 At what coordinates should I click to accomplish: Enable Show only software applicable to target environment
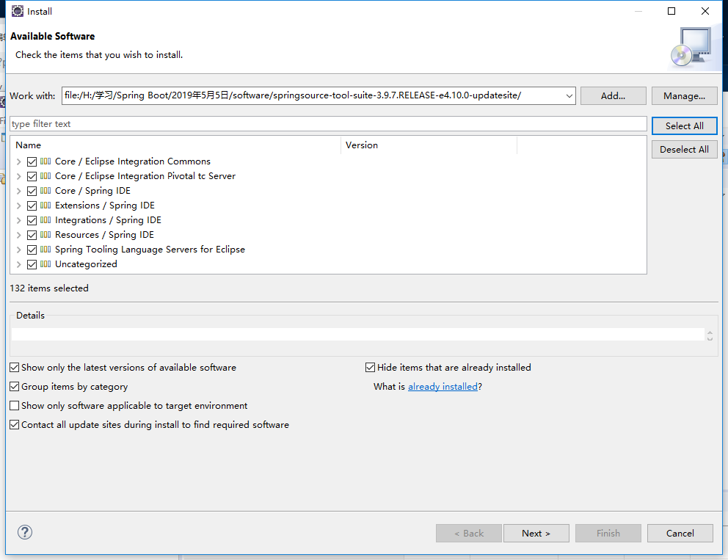(x=15, y=405)
